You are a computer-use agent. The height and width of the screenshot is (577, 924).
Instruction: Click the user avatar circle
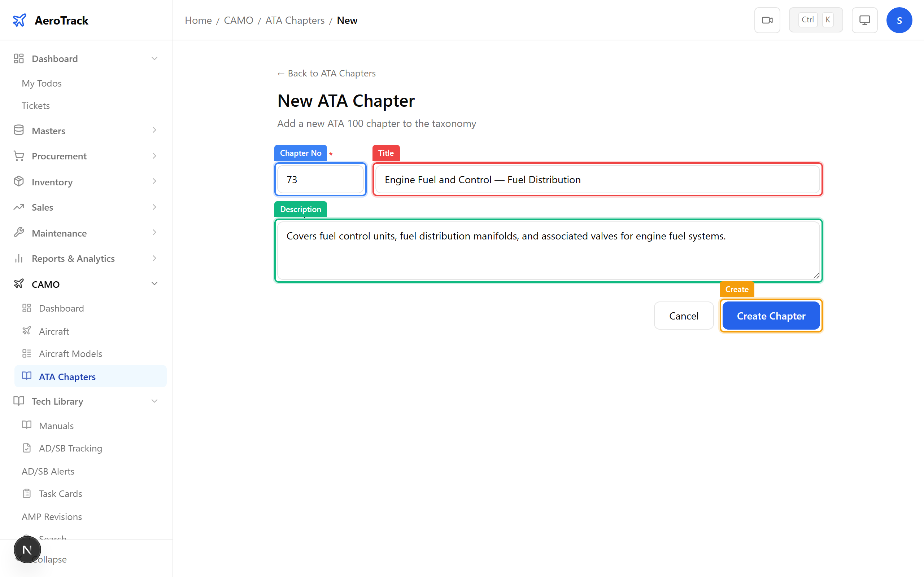(x=899, y=20)
